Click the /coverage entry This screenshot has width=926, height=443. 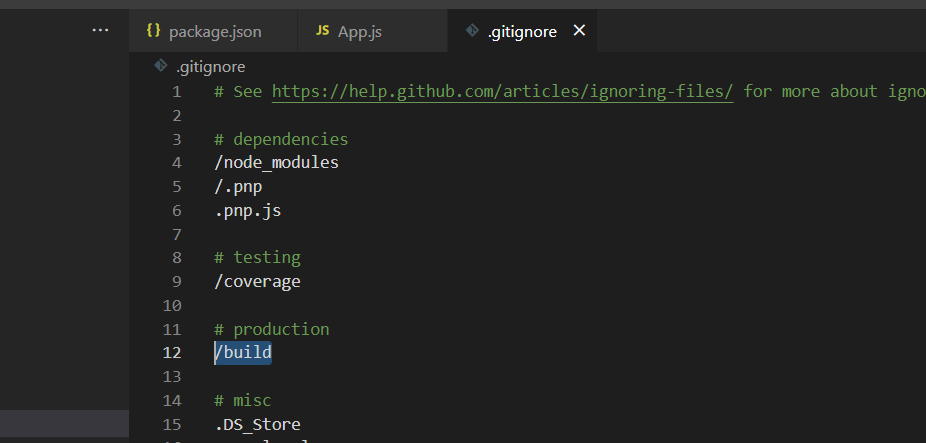pyautogui.click(x=257, y=281)
